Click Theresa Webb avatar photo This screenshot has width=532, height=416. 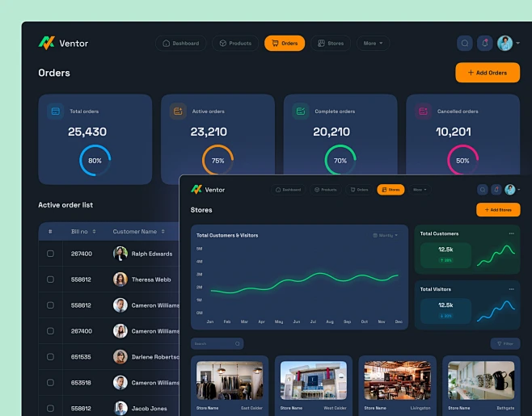coord(120,279)
